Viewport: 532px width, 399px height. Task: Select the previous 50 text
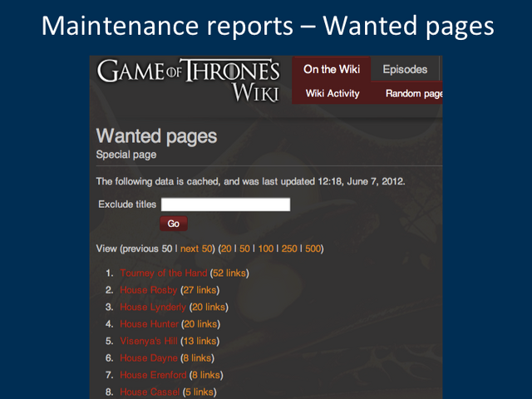[x=147, y=249]
